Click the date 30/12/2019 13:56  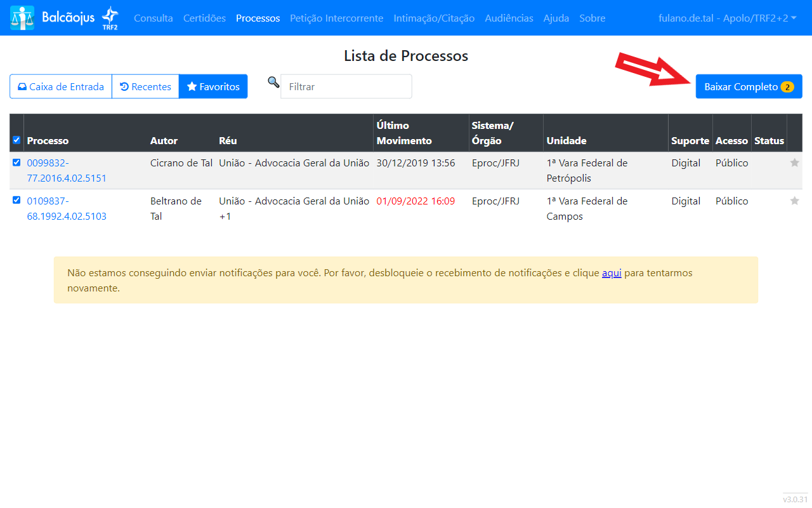[x=416, y=163]
